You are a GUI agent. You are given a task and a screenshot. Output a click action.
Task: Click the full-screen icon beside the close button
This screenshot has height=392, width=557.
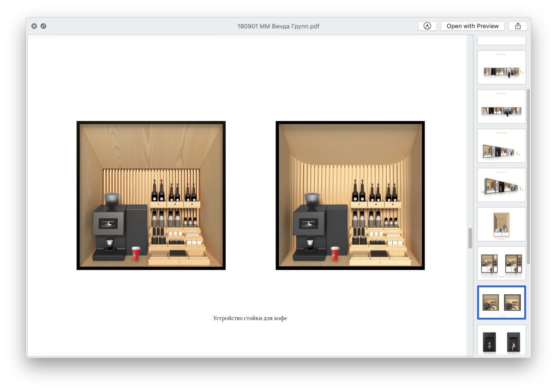pos(43,26)
